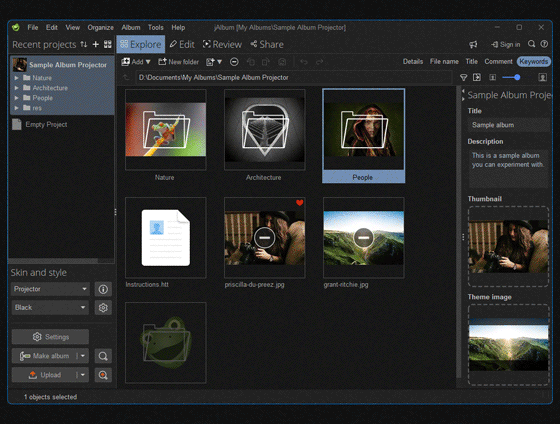This screenshot has height=424, width=560.
Task: Open the new page dropdown icon
Action: coord(214,62)
